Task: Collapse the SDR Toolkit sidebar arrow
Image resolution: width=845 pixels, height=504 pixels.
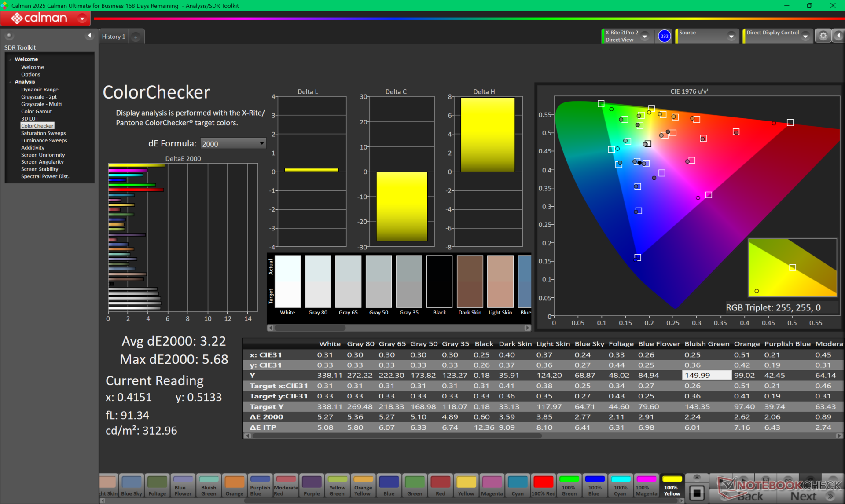Action: coord(90,36)
